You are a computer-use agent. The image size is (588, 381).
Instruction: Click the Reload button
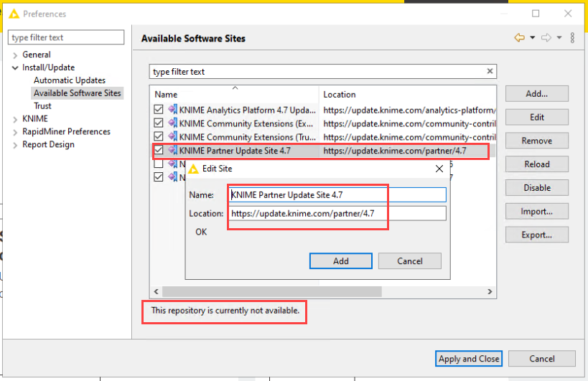coord(536,164)
